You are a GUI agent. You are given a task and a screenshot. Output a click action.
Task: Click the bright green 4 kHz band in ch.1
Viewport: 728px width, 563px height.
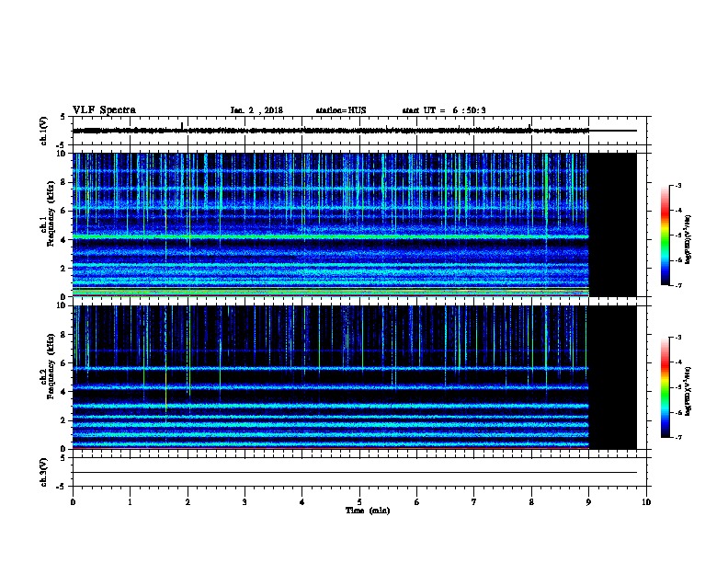click(331, 237)
